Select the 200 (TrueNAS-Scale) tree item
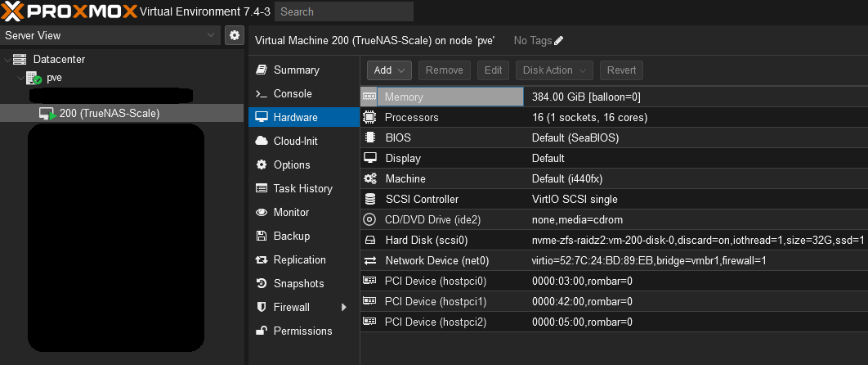868x365 pixels. [x=122, y=114]
